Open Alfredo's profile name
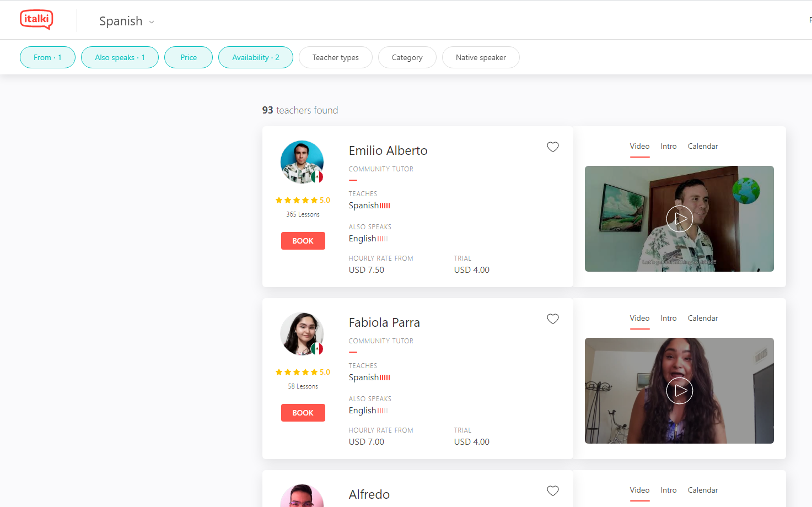The image size is (812, 507). coord(369,494)
